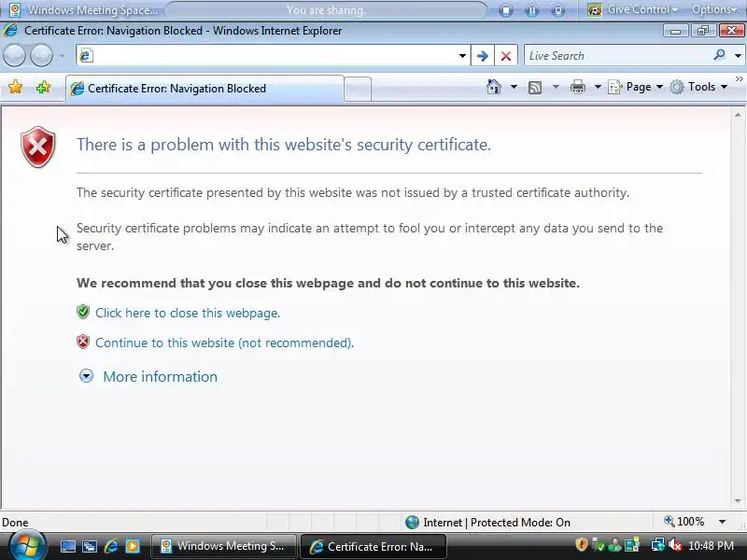
Task: Open the Favorites Center star
Action: pos(16,87)
